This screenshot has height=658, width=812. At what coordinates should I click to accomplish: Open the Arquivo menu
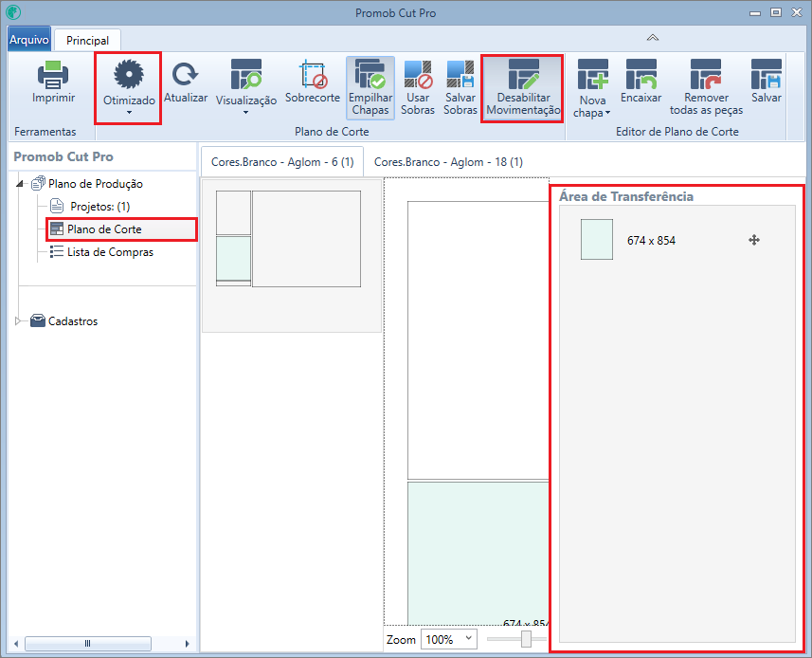tap(29, 40)
